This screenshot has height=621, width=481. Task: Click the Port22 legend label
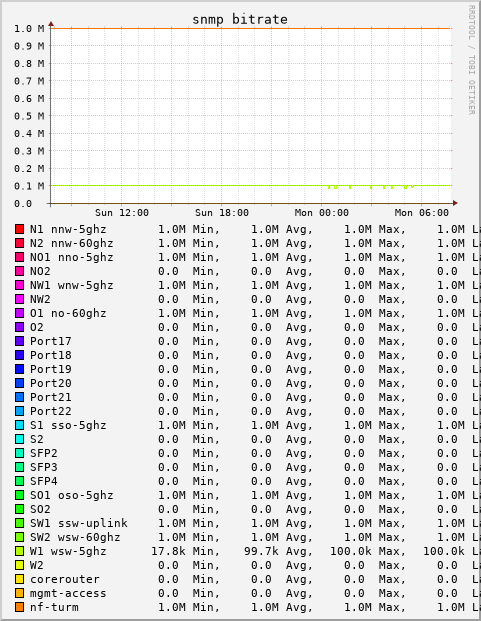51,411
